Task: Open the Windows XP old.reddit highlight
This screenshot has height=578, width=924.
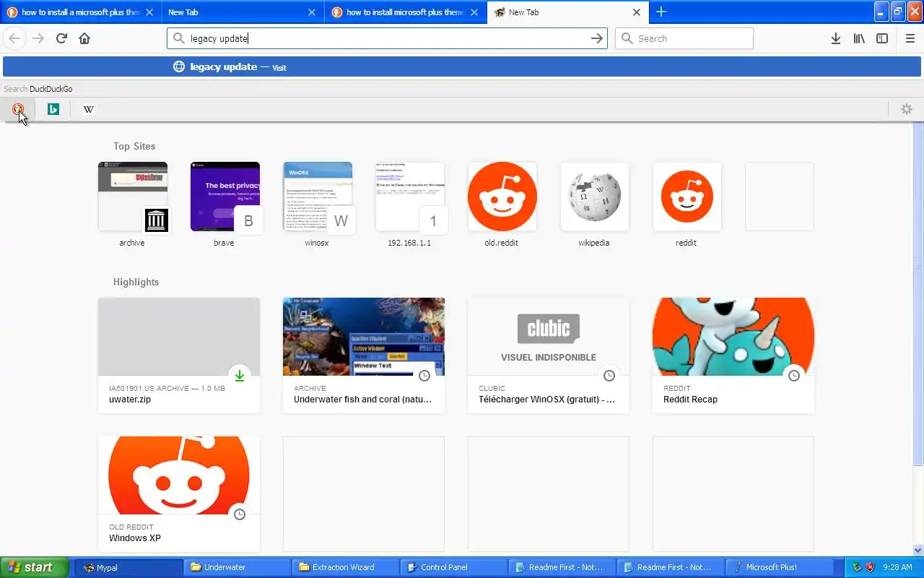Action: click(179, 493)
